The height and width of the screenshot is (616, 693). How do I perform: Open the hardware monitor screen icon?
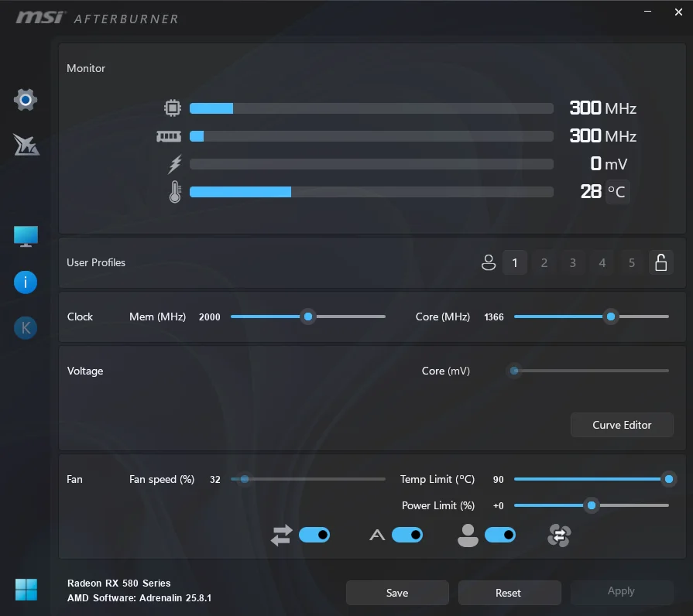click(x=26, y=236)
